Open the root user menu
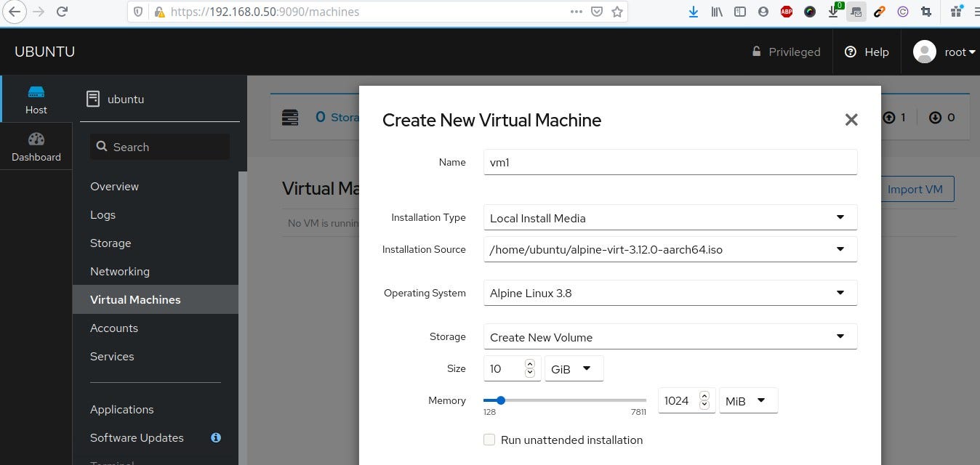The width and height of the screenshot is (980, 465). coord(944,52)
